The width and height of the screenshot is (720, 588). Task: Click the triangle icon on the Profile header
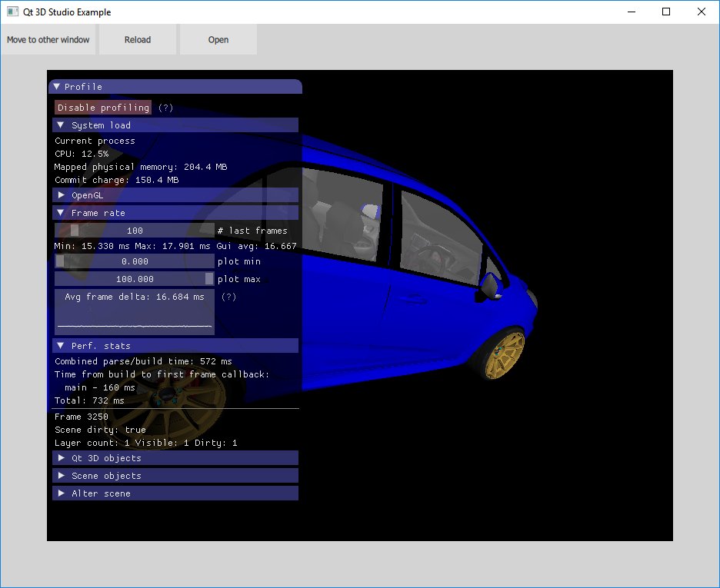[x=56, y=86]
